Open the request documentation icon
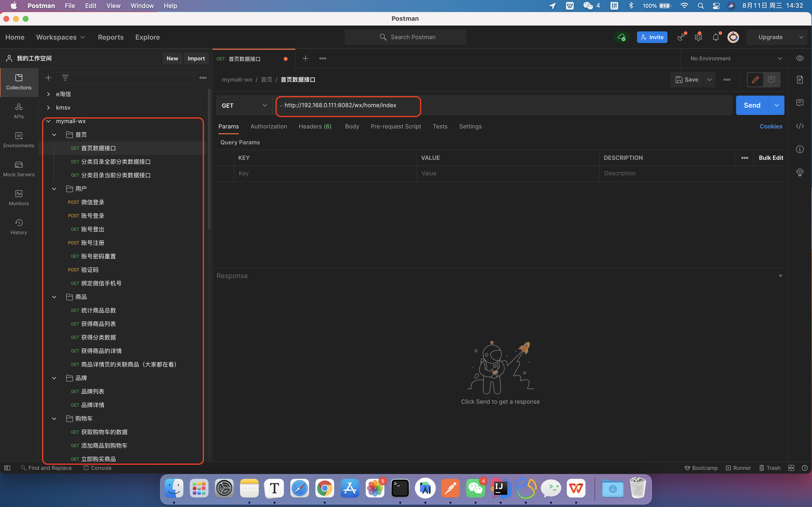This screenshot has width=812, height=507. click(800, 79)
